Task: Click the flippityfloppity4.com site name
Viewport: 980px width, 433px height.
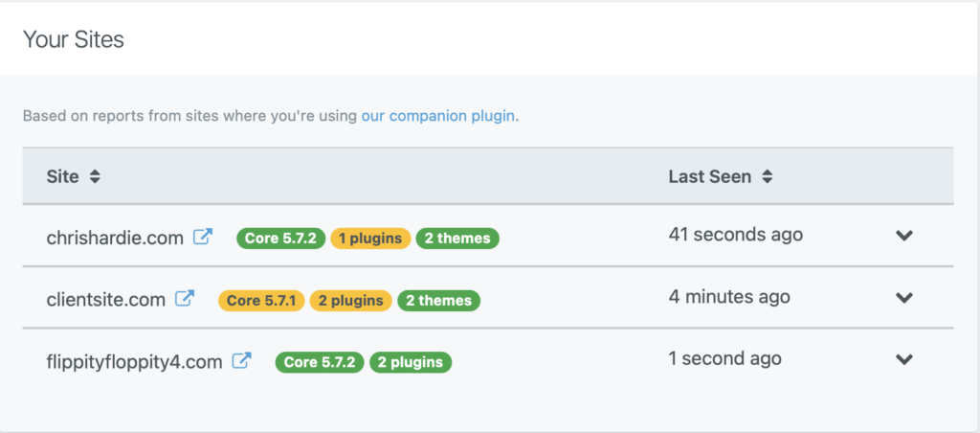Action: (x=134, y=362)
